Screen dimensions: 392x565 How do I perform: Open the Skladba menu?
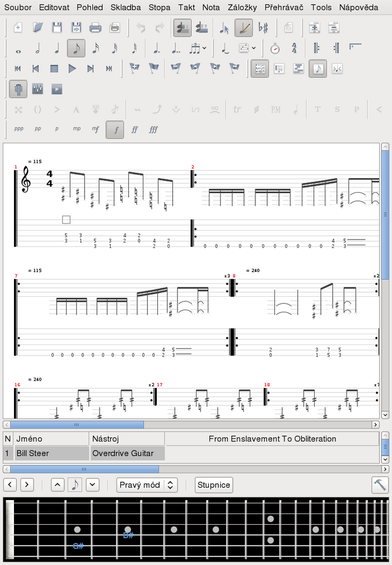[x=126, y=7]
